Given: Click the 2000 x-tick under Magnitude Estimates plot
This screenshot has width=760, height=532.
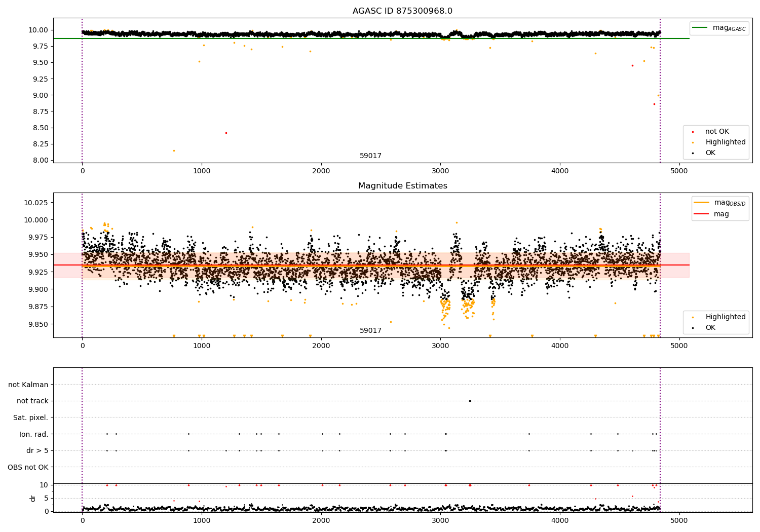Looking at the screenshot, I should click(321, 346).
